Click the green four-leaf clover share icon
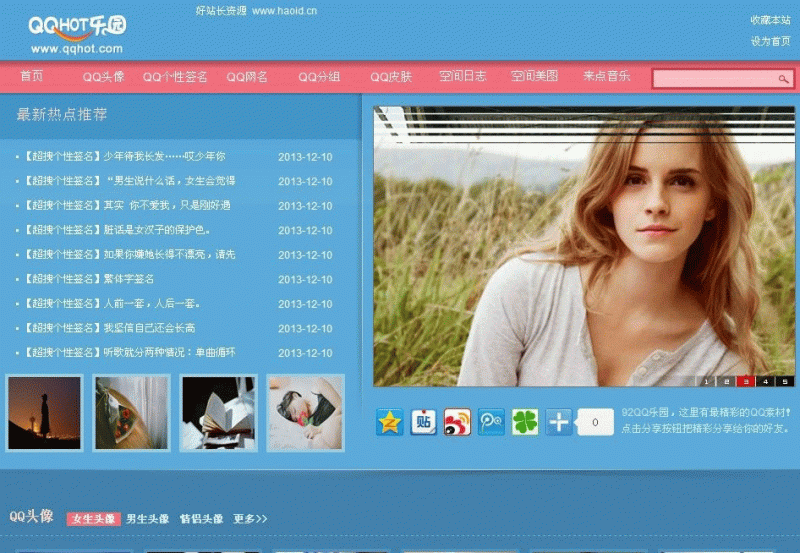The width and height of the screenshot is (800, 553). pyautogui.click(x=525, y=422)
